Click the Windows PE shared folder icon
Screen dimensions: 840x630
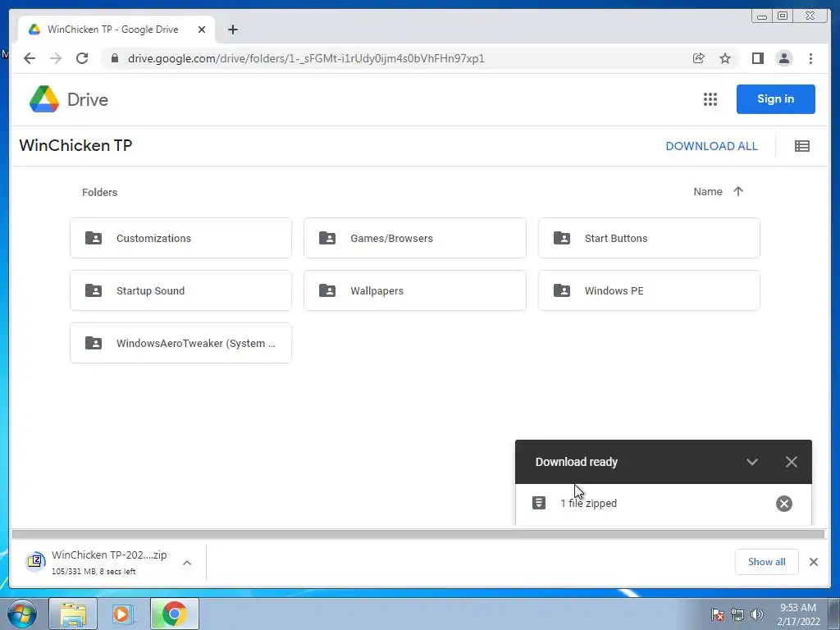[x=561, y=290]
